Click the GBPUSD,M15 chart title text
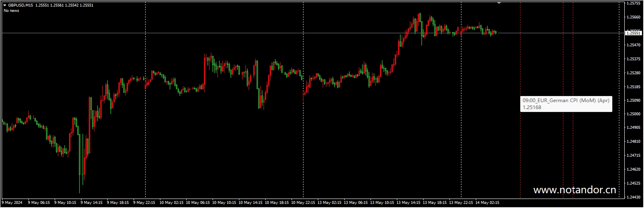The width and height of the screenshot is (644, 208). click(x=21, y=5)
